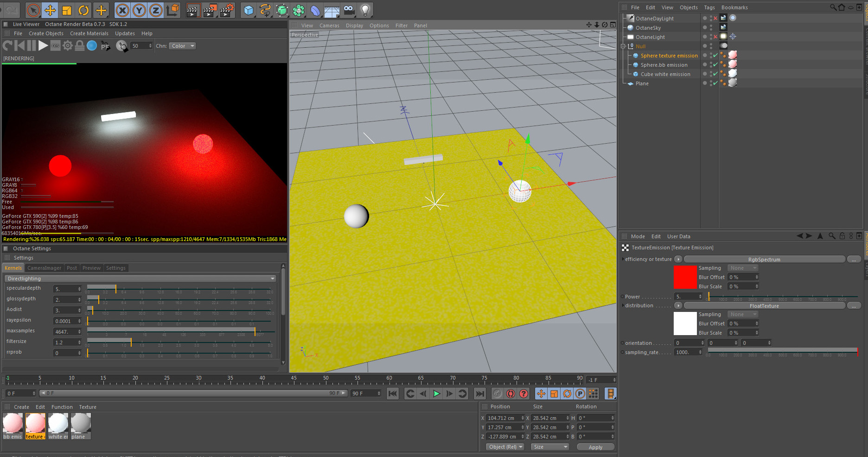Toggle the Plane object enable checkmark
The height and width of the screenshot is (457, 868).
715,83
